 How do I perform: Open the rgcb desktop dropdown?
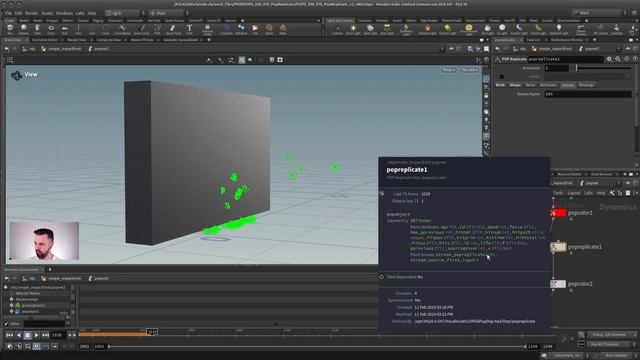click(x=122, y=13)
